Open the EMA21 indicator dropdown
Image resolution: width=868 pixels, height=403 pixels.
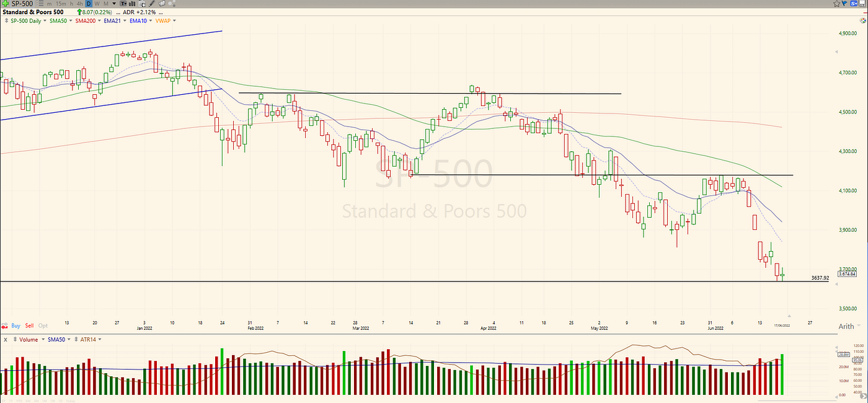point(125,20)
